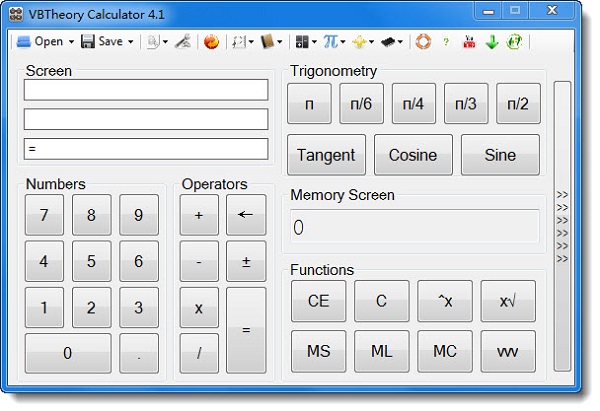
Task: Insert pi with the п button
Action: (x=309, y=104)
